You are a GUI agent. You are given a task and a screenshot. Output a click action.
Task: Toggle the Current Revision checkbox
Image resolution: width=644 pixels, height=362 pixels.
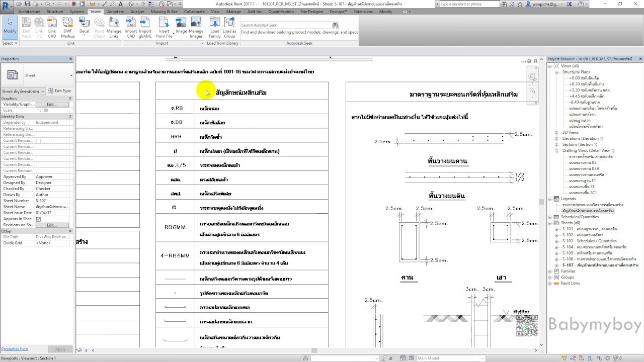tap(39, 141)
